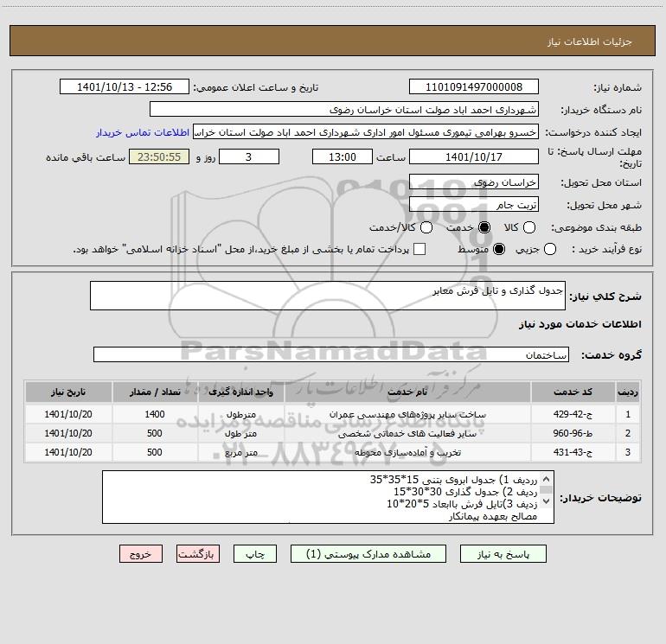Select the کالا/خدمت radio button

pyautogui.click(x=426, y=227)
